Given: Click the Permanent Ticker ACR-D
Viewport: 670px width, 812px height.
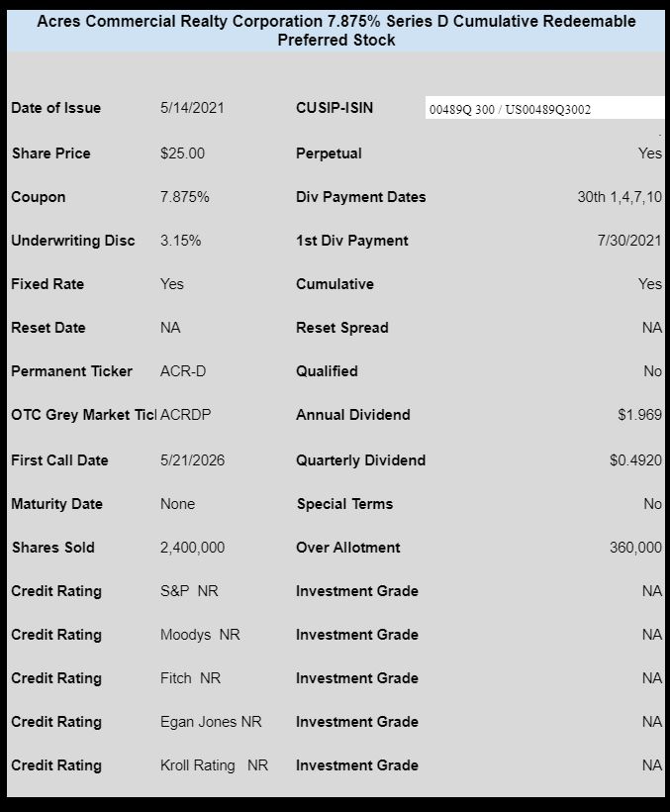Looking at the screenshot, I should [183, 371].
